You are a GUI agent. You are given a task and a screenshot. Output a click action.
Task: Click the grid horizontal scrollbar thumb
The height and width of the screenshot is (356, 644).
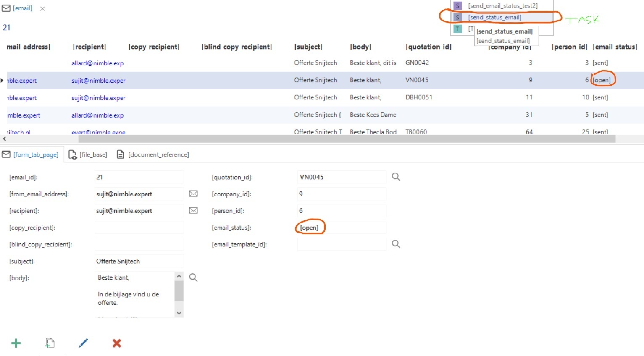click(x=347, y=139)
